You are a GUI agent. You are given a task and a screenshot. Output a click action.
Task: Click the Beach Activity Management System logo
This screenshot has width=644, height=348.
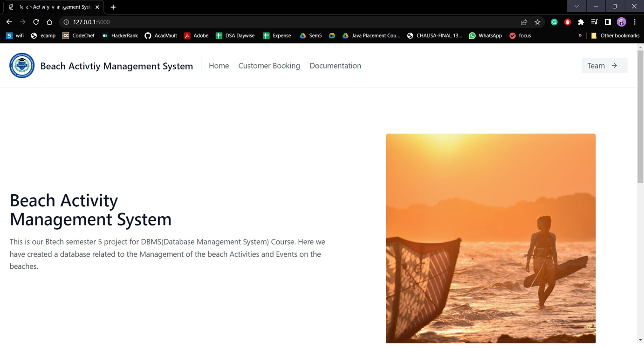pos(22,65)
